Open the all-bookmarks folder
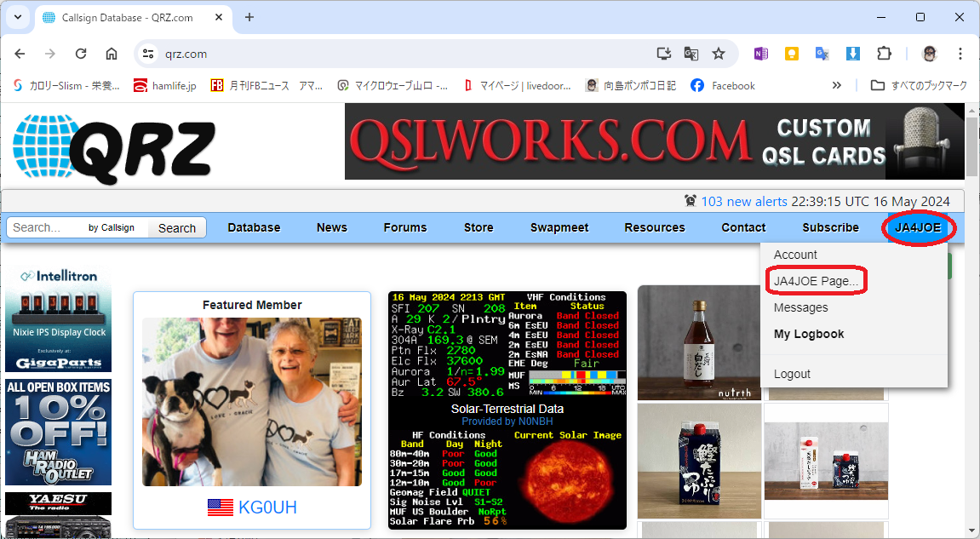Viewport: 980px width, 539px height. coord(919,85)
